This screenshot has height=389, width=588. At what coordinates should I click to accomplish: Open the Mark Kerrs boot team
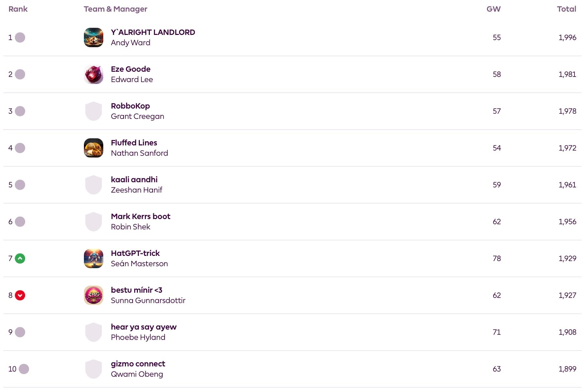[140, 216]
